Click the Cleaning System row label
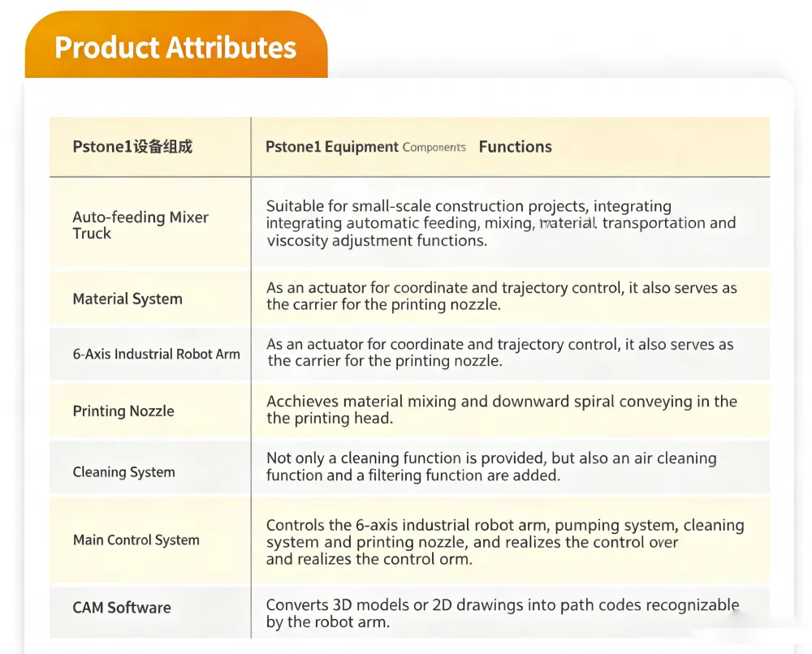The image size is (812, 654). pos(123,472)
